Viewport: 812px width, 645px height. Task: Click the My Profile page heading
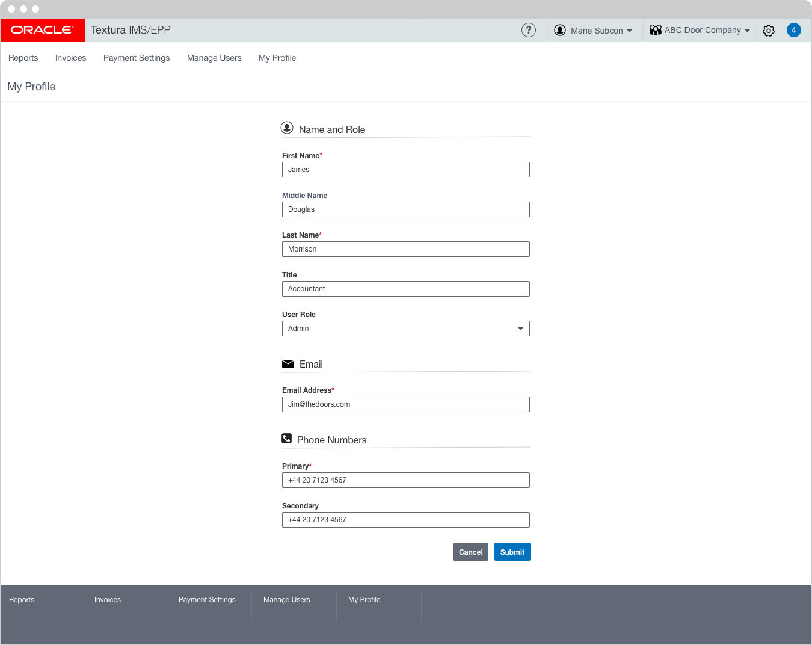point(31,87)
